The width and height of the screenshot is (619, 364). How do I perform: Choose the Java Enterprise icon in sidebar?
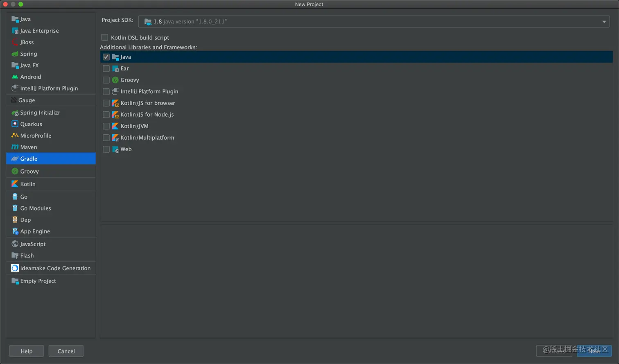(15, 31)
